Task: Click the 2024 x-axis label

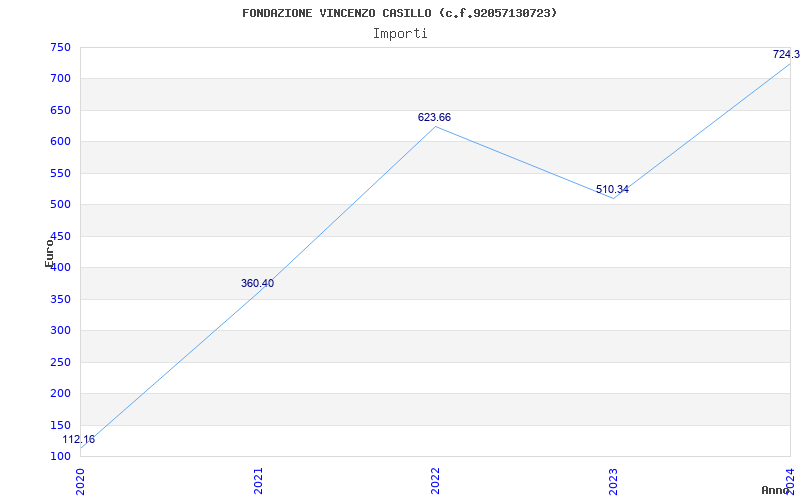Action: [790, 481]
